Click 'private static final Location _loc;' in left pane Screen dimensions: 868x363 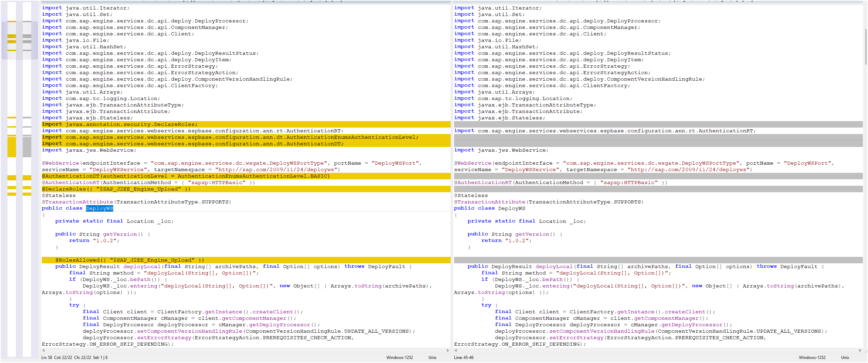click(x=115, y=221)
